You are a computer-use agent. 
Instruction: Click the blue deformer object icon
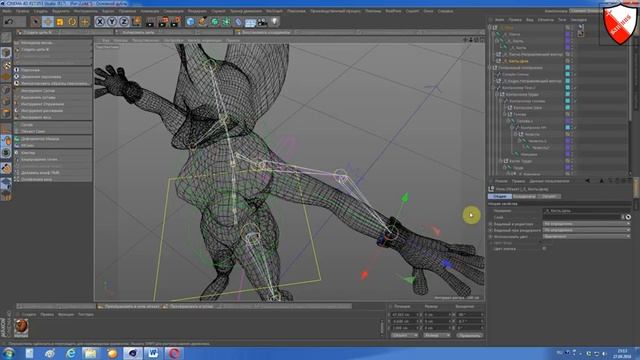pos(238,21)
